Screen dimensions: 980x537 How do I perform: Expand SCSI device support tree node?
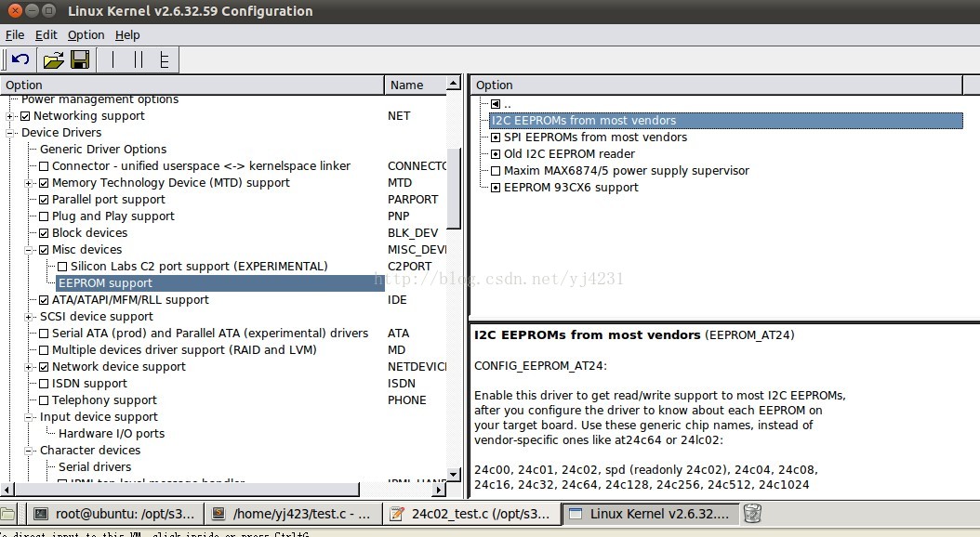point(28,317)
